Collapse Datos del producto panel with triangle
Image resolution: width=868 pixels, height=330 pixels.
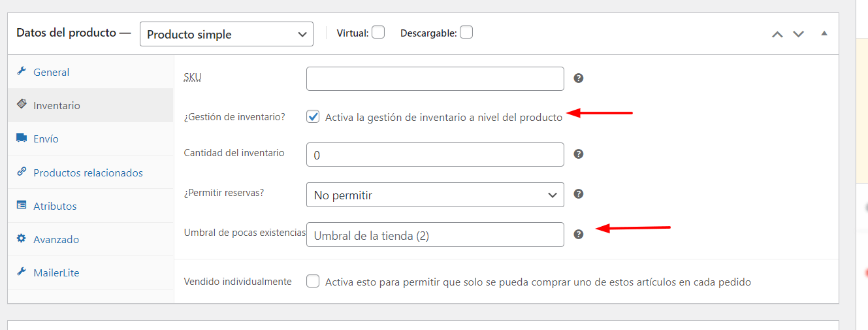824,33
